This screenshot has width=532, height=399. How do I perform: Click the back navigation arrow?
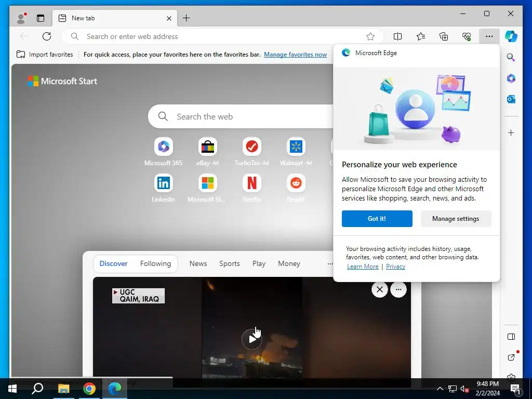click(x=24, y=36)
